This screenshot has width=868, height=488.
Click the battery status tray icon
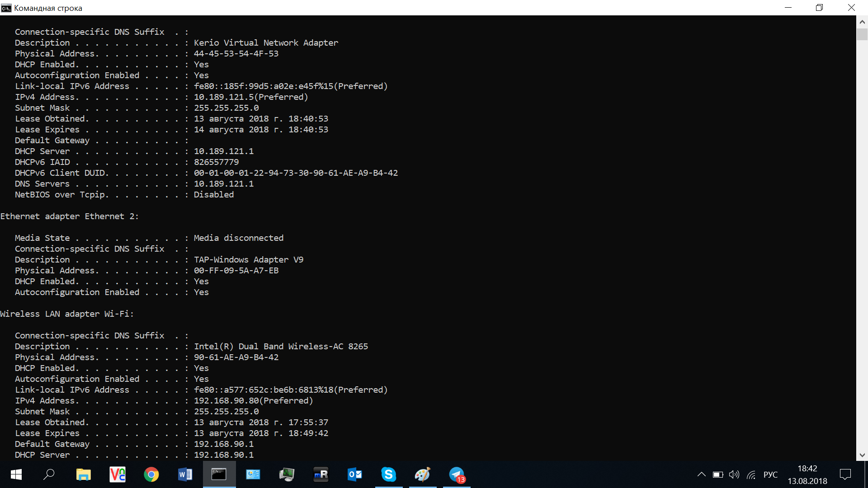pos(718,474)
